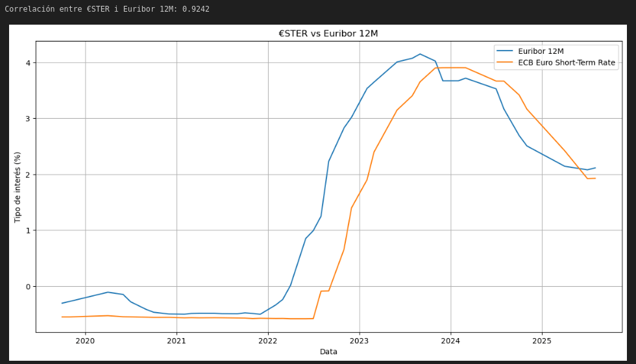Select the 'ECB Euro Short-Term Rate' legend label
This screenshot has width=636, height=364.
tap(566, 63)
